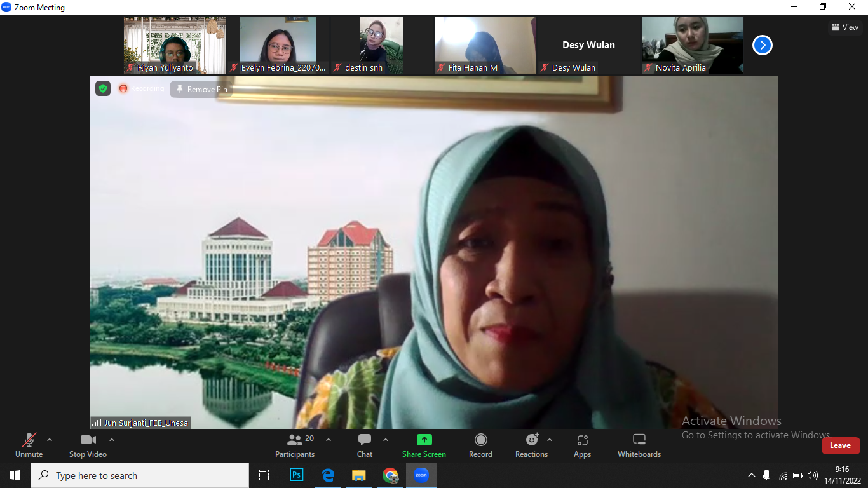Viewport: 868px width, 488px height.
Task: Open audio options arrow next to Unmute
Action: click(x=50, y=440)
